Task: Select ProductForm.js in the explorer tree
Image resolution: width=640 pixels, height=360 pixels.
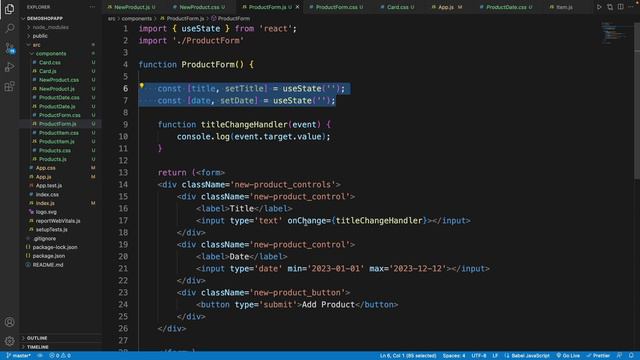Action: [x=58, y=124]
